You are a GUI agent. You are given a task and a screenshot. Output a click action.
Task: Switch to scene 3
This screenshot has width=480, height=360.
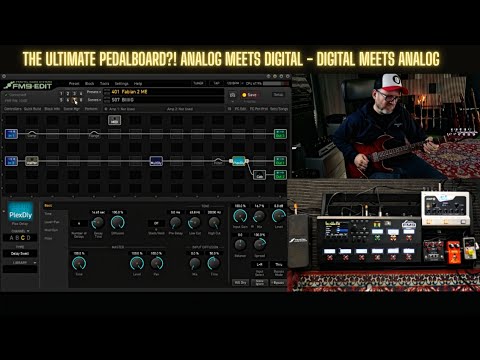click(74, 94)
